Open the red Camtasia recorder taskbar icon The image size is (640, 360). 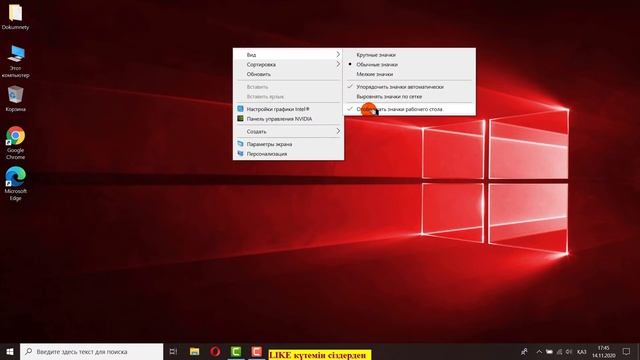pos(257,351)
